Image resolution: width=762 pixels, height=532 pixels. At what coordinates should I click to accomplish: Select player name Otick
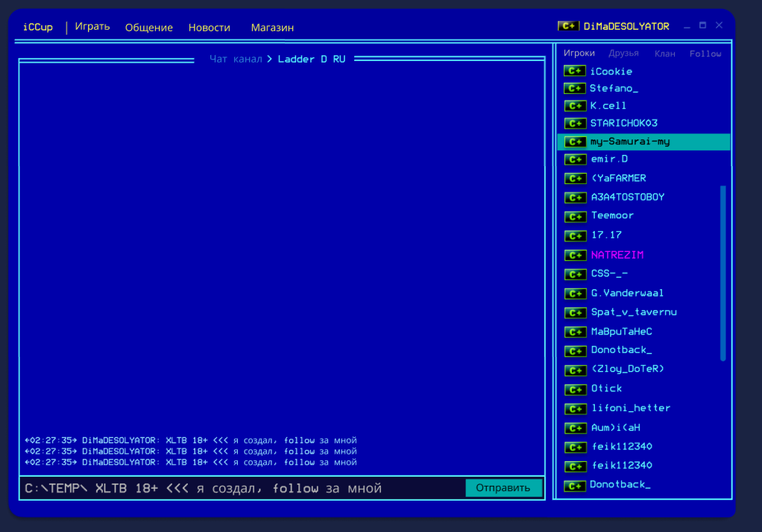point(606,389)
